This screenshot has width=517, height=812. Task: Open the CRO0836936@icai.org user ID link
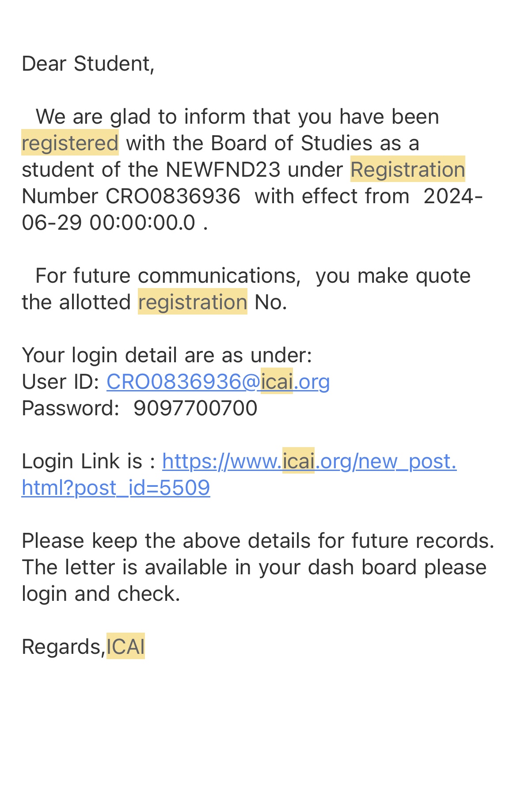[218, 382]
